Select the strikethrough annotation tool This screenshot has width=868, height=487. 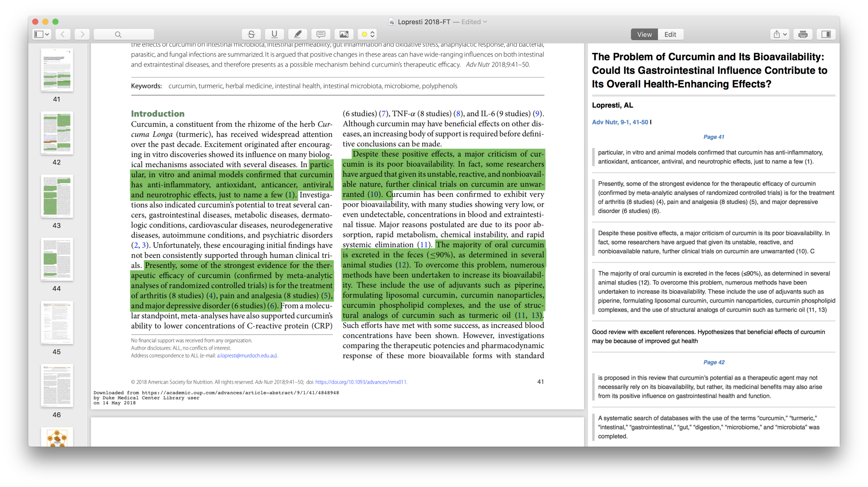[251, 34]
